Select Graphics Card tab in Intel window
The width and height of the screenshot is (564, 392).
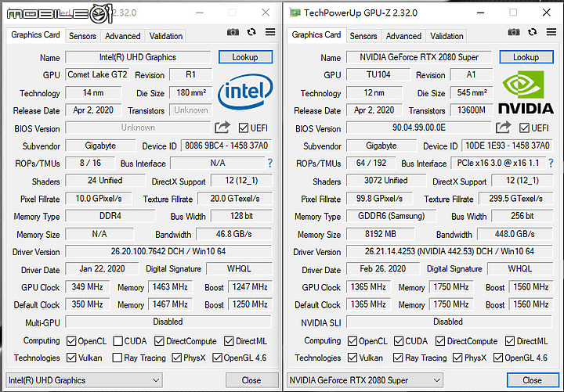pyautogui.click(x=35, y=35)
